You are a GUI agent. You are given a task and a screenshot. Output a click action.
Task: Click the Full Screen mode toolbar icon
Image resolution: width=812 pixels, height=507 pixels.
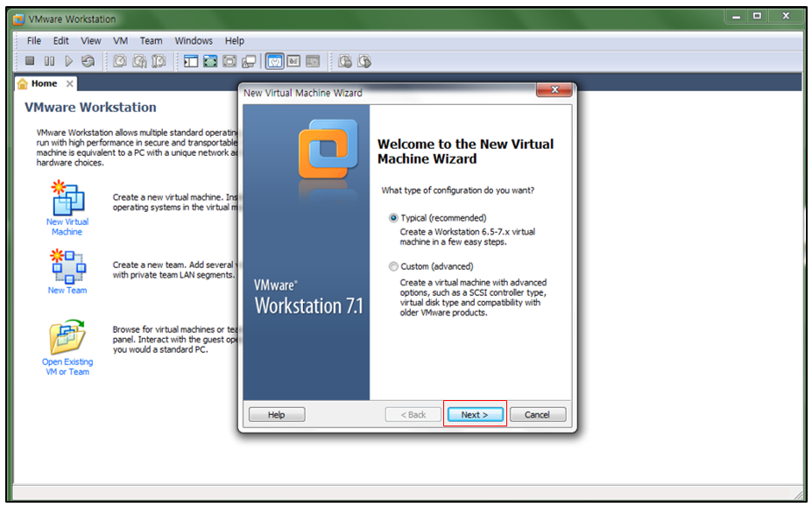(210, 61)
